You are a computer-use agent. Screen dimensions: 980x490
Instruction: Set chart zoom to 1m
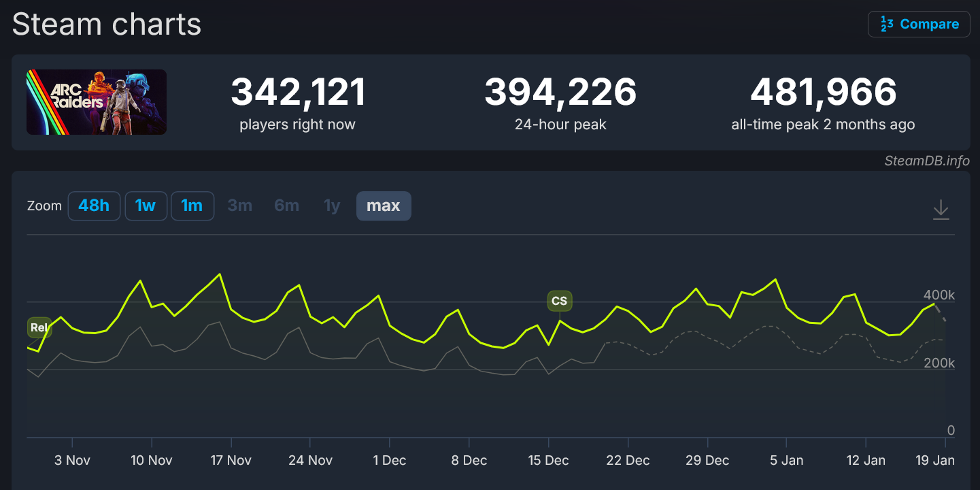pyautogui.click(x=192, y=206)
